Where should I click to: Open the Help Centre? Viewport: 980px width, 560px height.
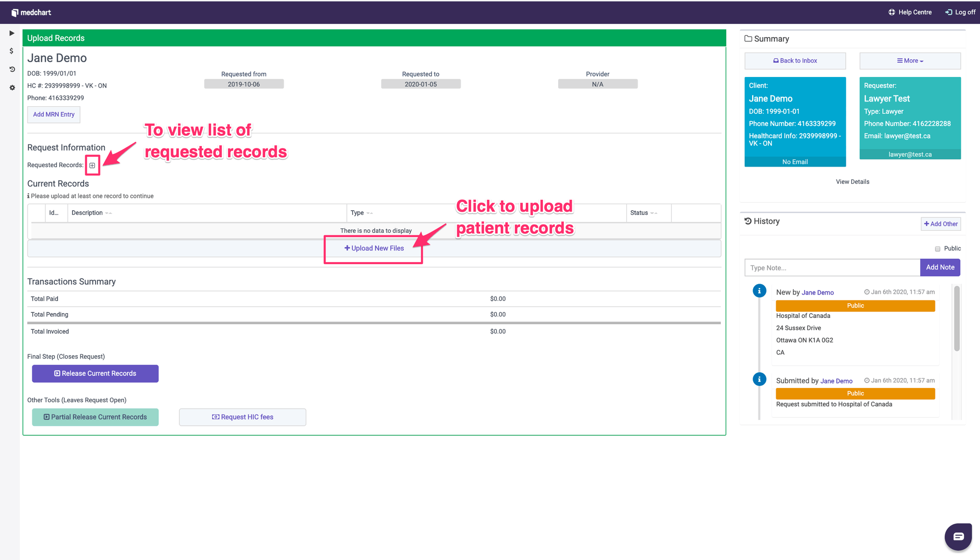coord(910,12)
